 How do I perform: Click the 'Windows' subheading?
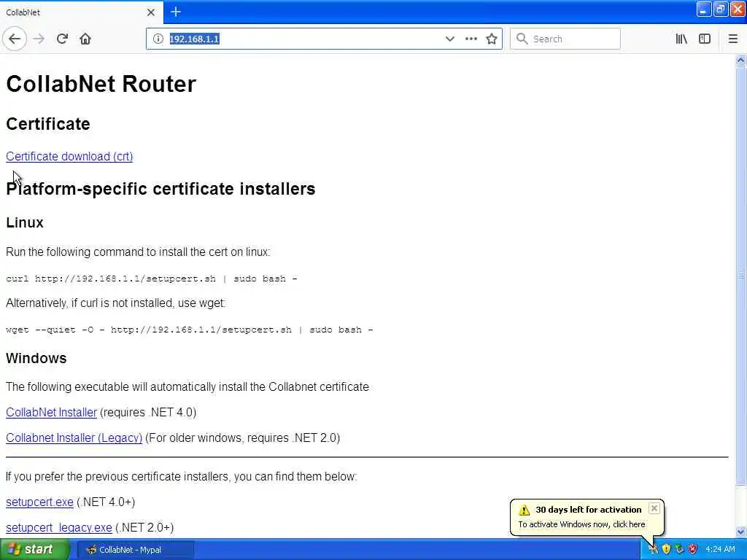[x=36, y=358]
